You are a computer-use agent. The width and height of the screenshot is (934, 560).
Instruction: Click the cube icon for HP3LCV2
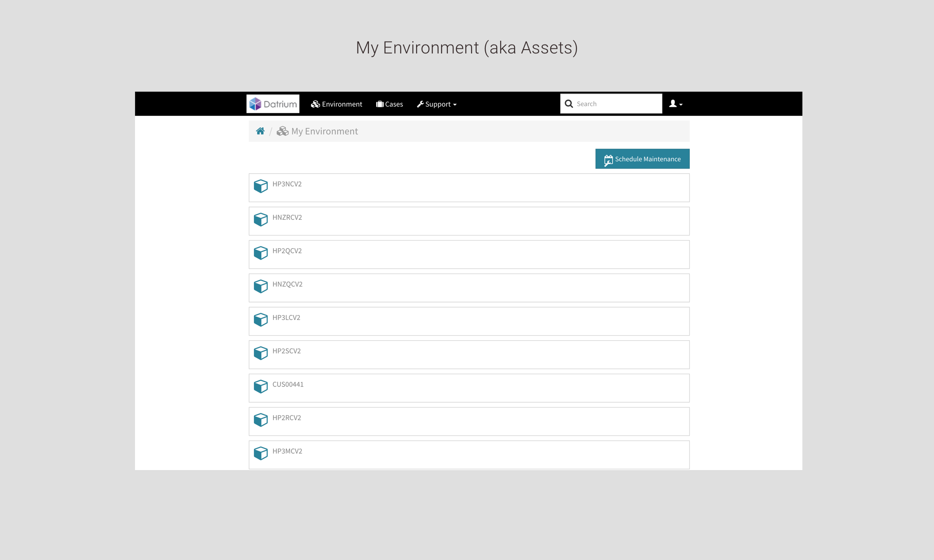coord(261,319)
